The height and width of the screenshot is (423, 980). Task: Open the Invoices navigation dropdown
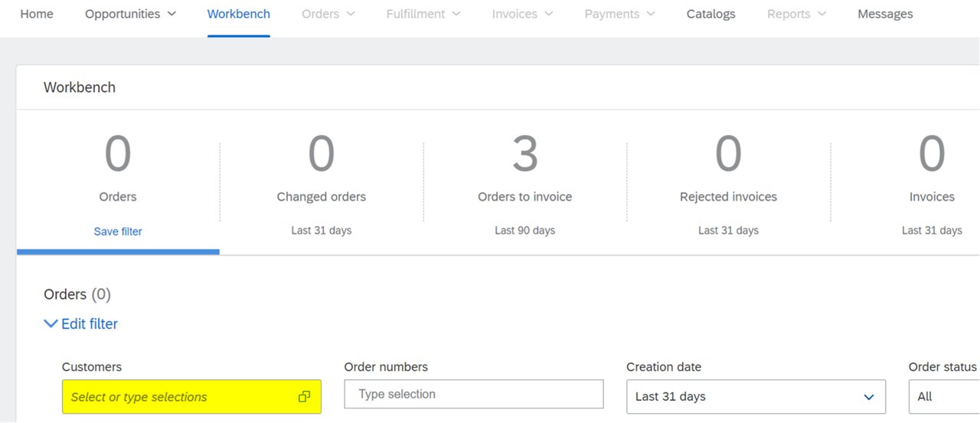(522, 14)
